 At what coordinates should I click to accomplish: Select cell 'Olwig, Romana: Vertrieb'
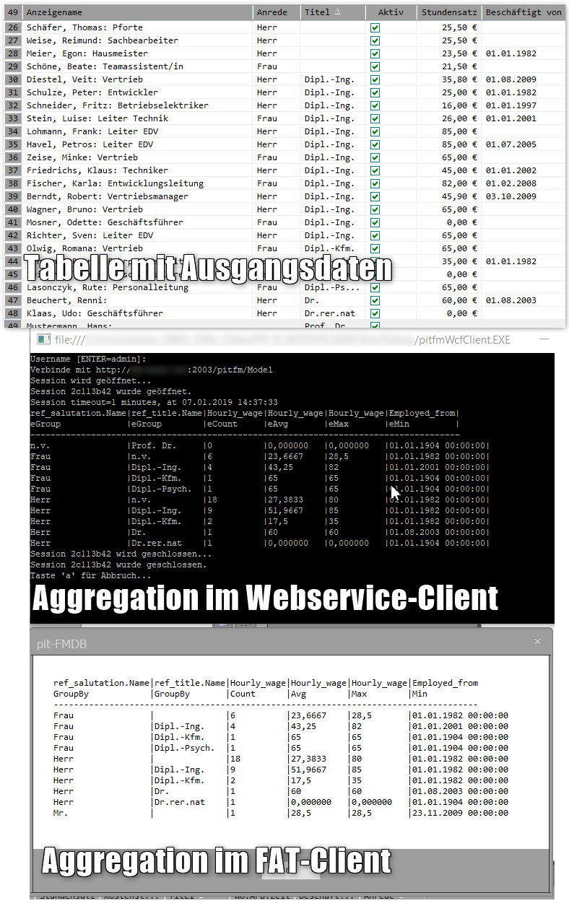coord(138,248)
